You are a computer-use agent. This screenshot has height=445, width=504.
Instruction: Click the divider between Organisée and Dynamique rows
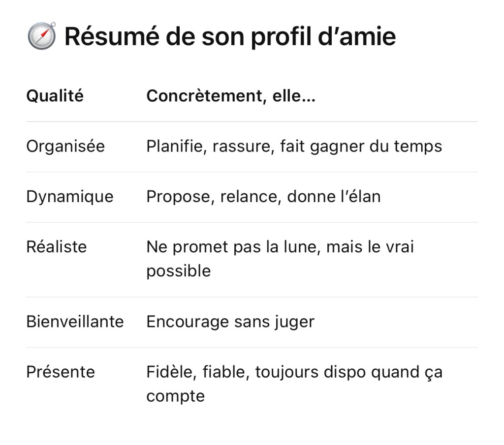(x=252, y=172)
